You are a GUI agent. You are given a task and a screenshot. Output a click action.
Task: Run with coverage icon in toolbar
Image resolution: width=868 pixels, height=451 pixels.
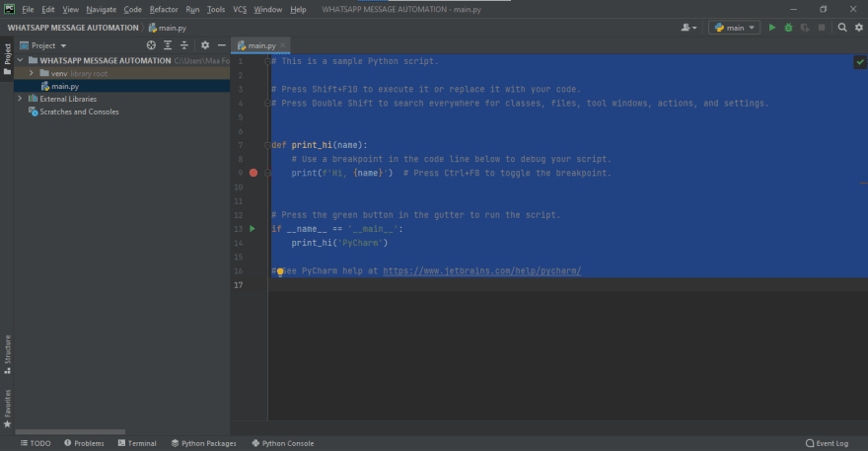click(x=805, y=28)
